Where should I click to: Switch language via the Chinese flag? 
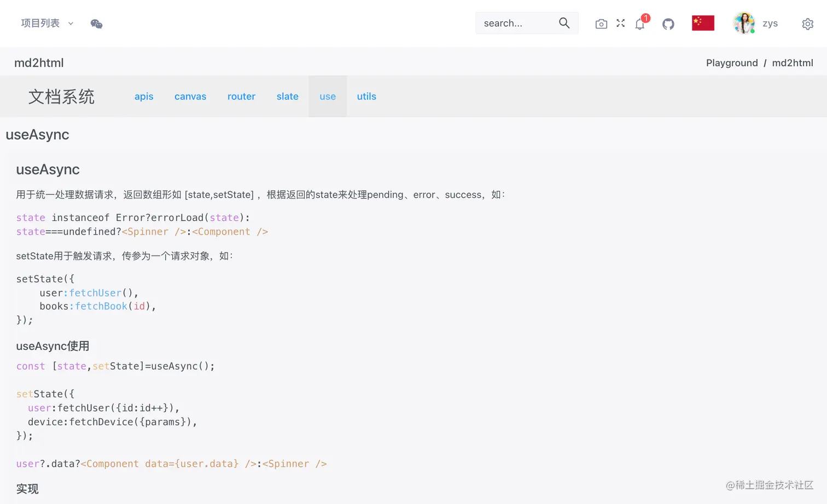point(703,23)
